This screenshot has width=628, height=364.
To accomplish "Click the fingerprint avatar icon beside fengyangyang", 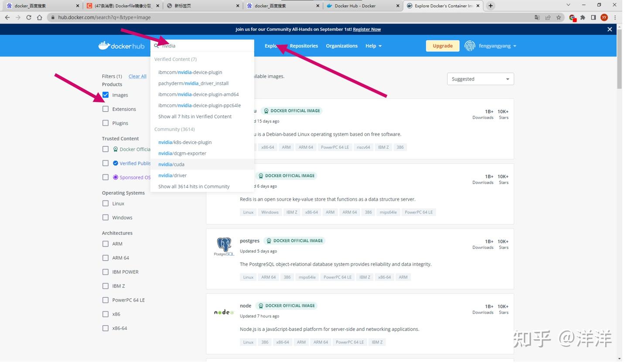I will coord(470,45).
